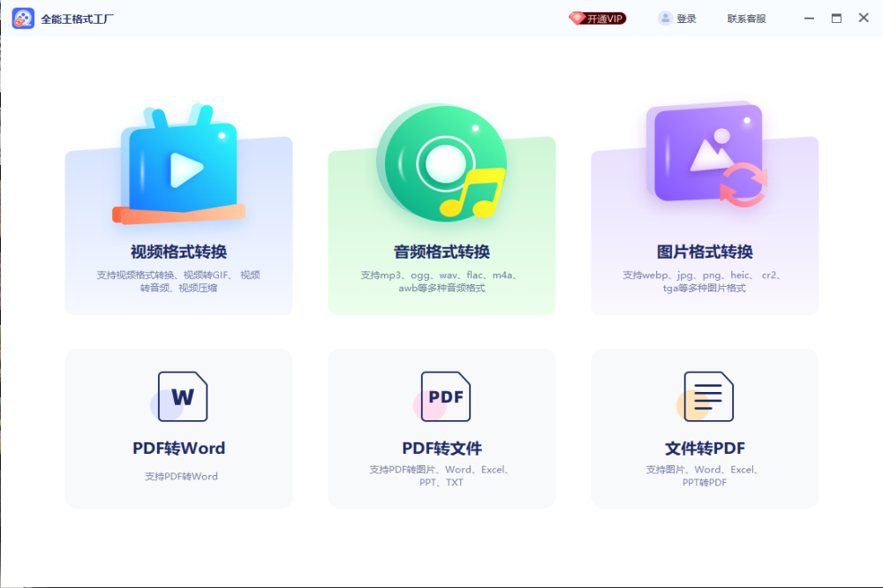Maximize the application window

click(x=836, y=19)
